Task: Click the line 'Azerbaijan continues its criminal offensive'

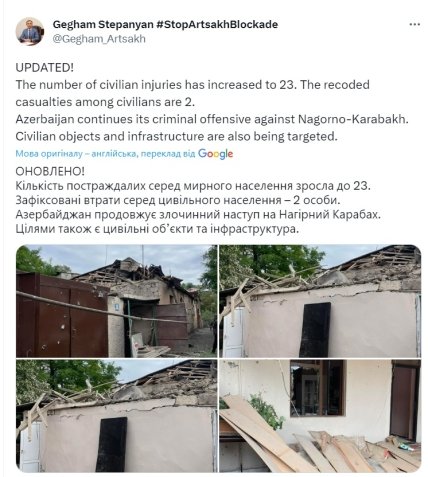Action: click(212, 119)
